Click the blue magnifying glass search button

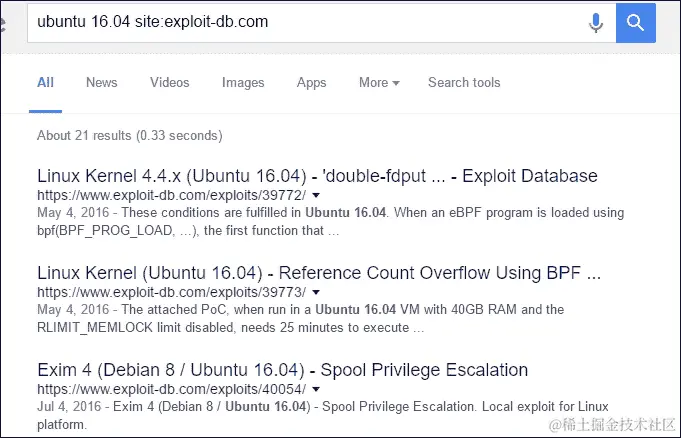pyautogui.click(x=635, y=23)
